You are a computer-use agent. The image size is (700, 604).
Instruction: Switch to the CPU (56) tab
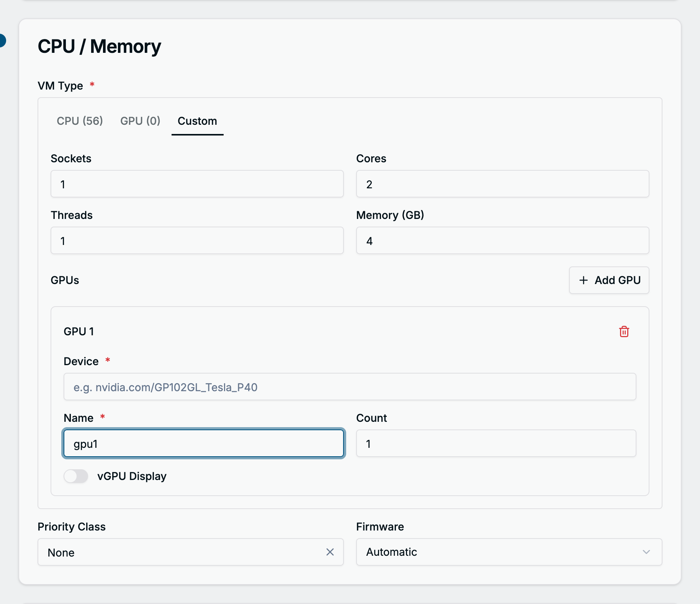pos(80,121)
